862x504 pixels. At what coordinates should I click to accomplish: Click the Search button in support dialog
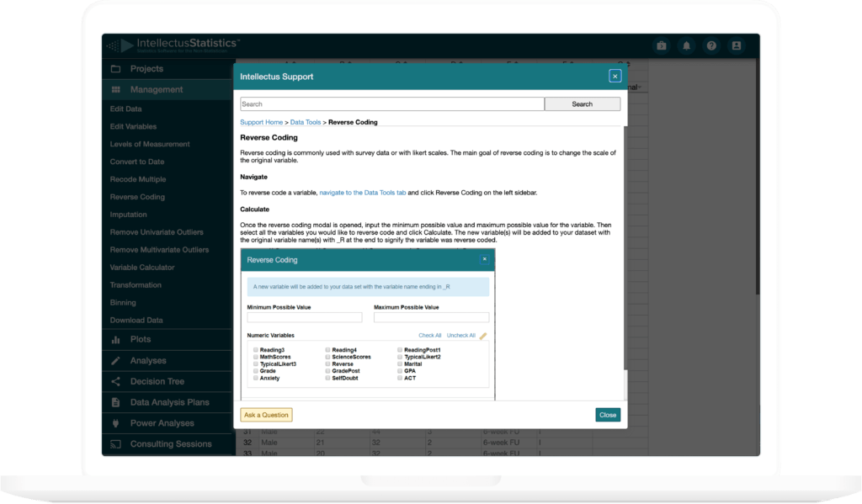point(583,103)
